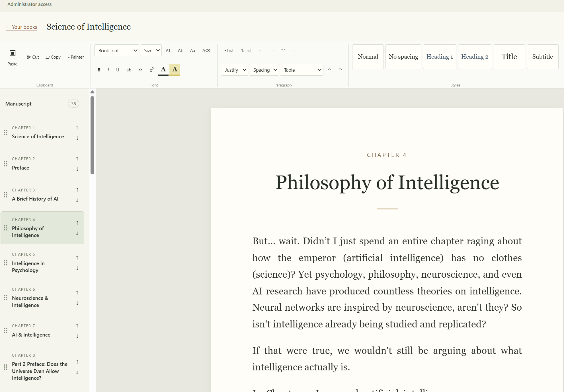Open the Spacing dropdown
Viewport: 564px width, 392px height.
(x=264, y=70)
